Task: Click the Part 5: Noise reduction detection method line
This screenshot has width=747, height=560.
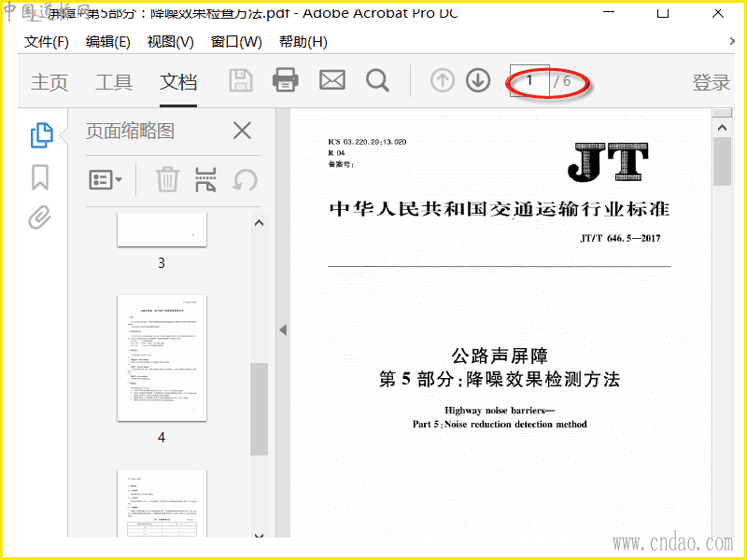Action: coord(500,424)
